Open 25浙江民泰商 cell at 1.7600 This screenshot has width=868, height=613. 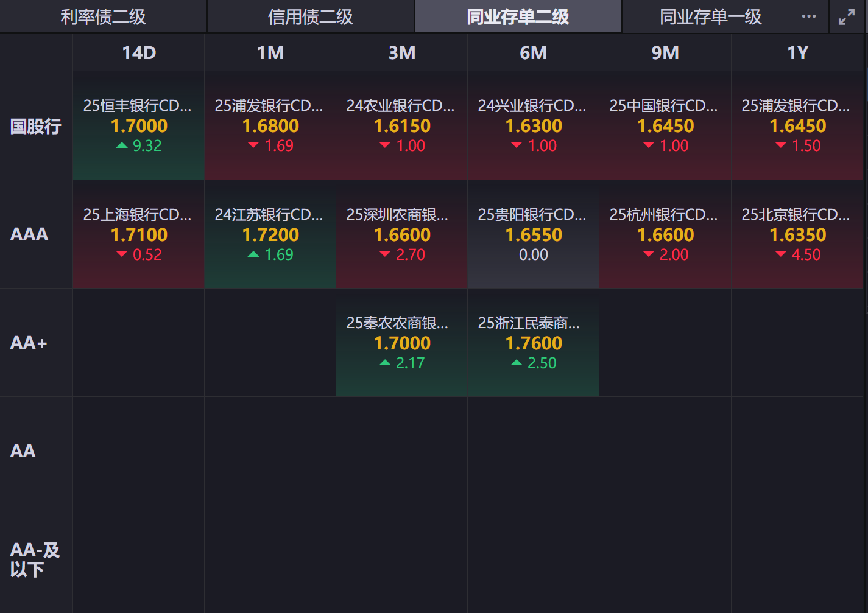coord(534,343)
